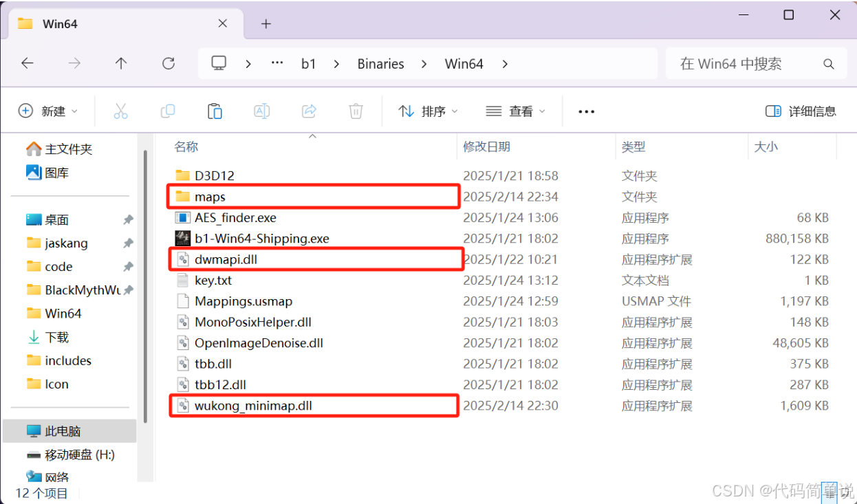Click the D3D12 folder icon
The width and height of the screenshot is (857, 504).
(x=182, y=175)
